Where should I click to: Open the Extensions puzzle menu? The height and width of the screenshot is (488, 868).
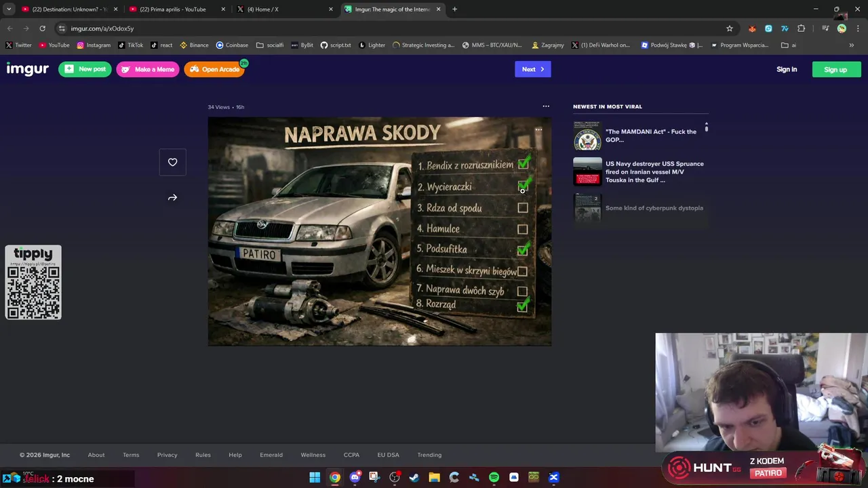coord(802,28)
